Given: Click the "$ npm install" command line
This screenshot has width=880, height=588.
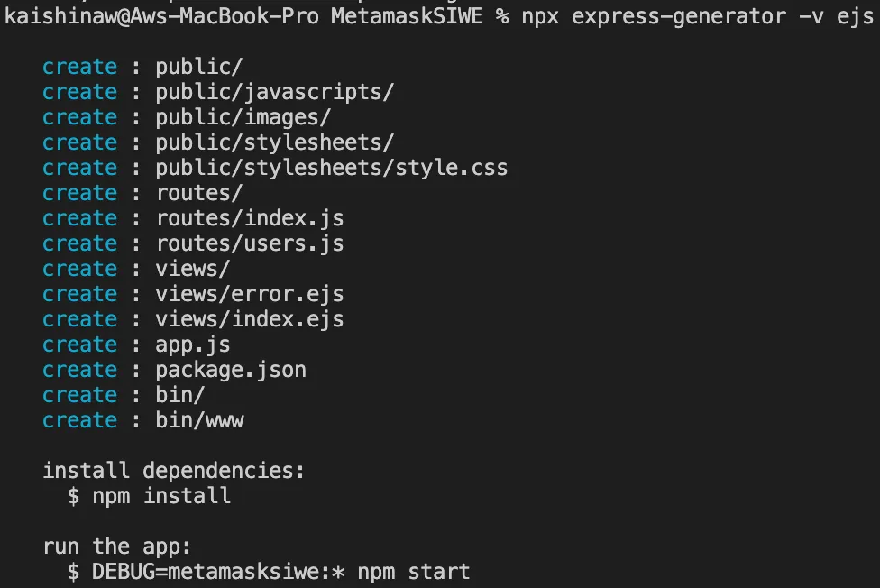Looking at the screenshot, I should pyautogui.click(x=149, y=496).
